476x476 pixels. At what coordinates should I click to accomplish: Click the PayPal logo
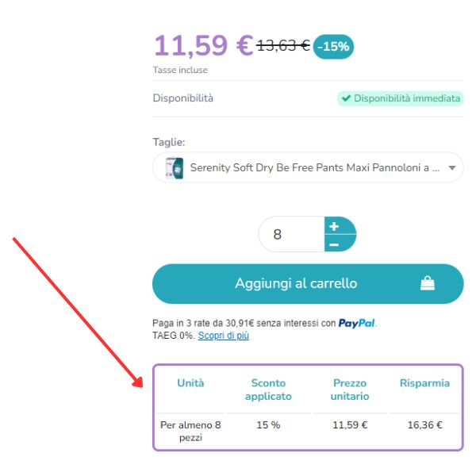tap(357, 323)
